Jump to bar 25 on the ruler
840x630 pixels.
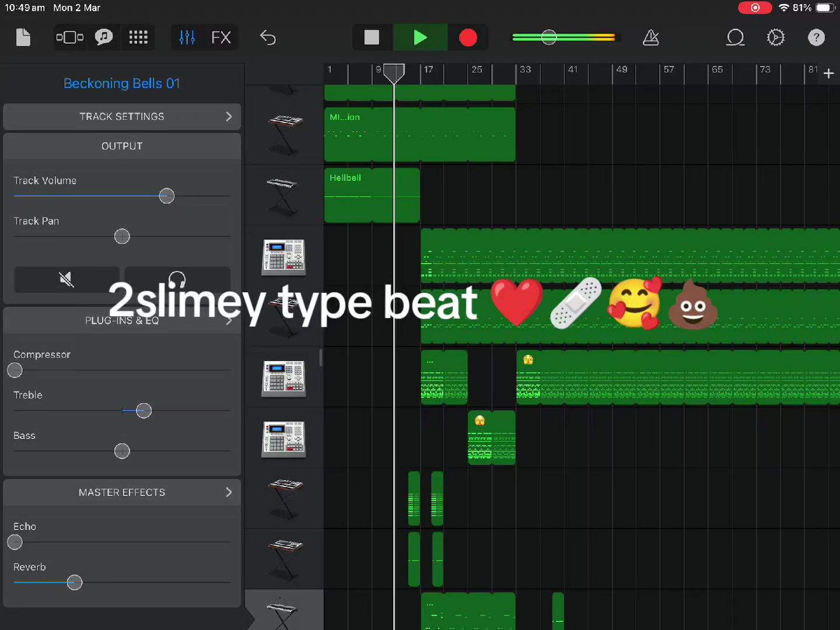click(x=477, y=70)
